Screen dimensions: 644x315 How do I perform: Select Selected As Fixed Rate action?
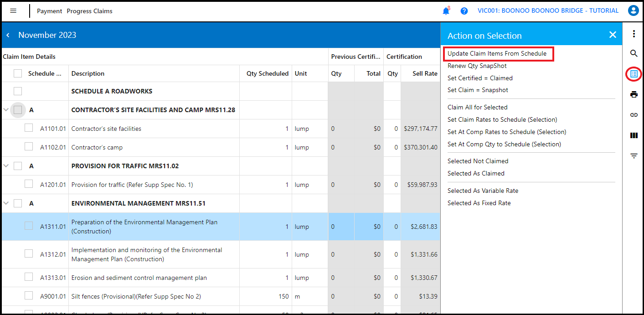pos(479,203)
